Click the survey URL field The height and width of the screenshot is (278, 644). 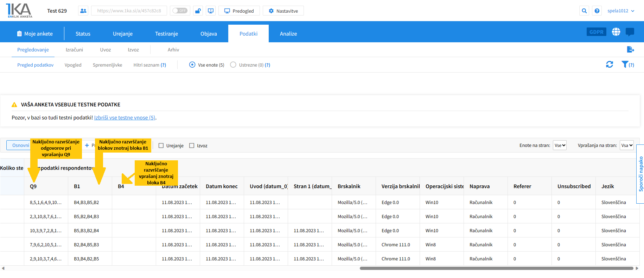tap(129, 11)
